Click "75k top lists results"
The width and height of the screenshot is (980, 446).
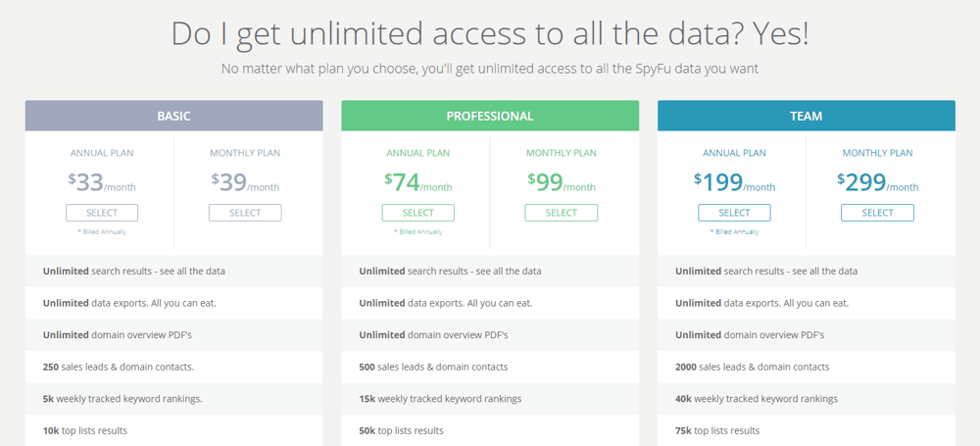pyautogui.click(x=717, y=430)
